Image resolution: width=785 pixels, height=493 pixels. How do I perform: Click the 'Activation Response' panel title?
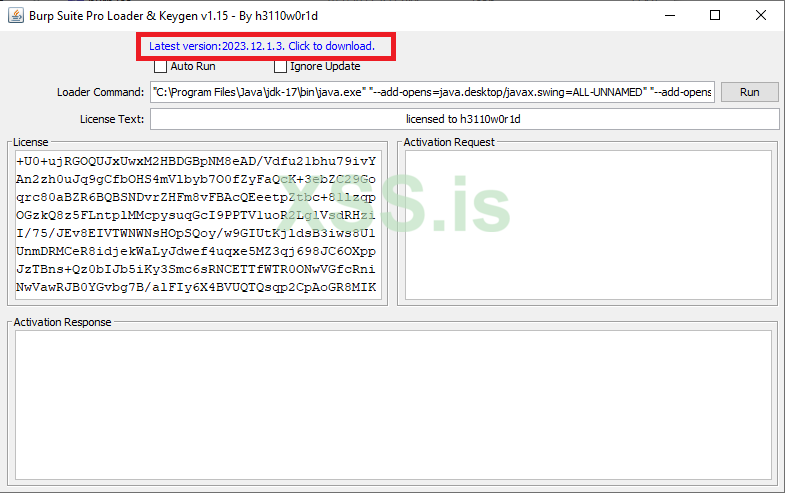pyautogui.click(x=62, y=322)
